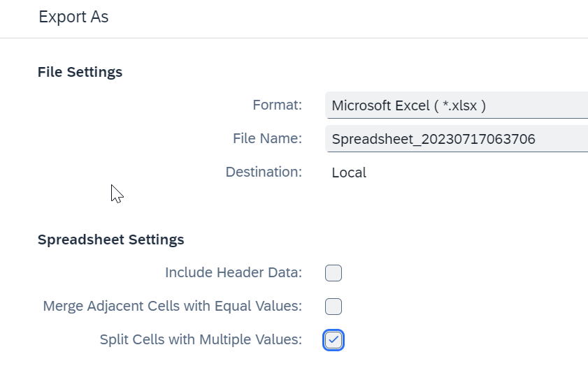Click the Split Cells with Multiple Values label
The width and height of the screenshot is (588, 368).
[201, 339]
